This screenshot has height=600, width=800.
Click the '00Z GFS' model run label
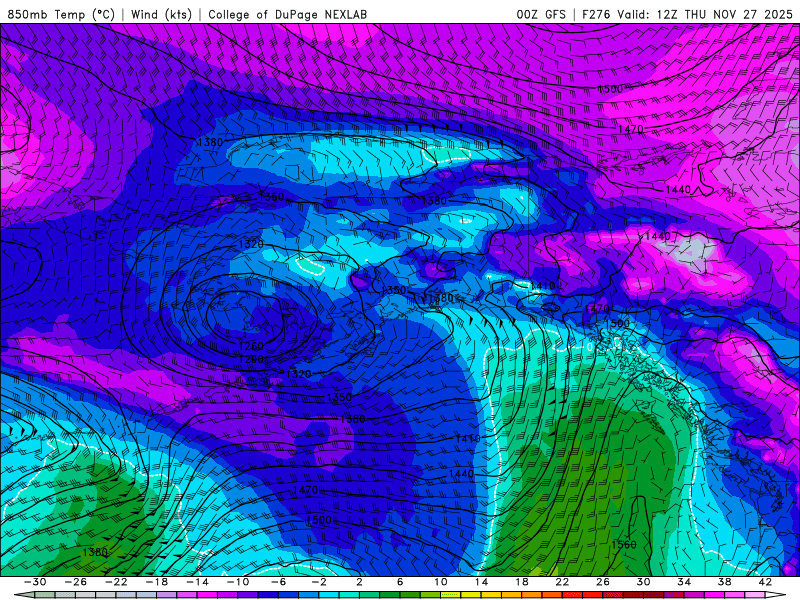[x=541, y=14]
